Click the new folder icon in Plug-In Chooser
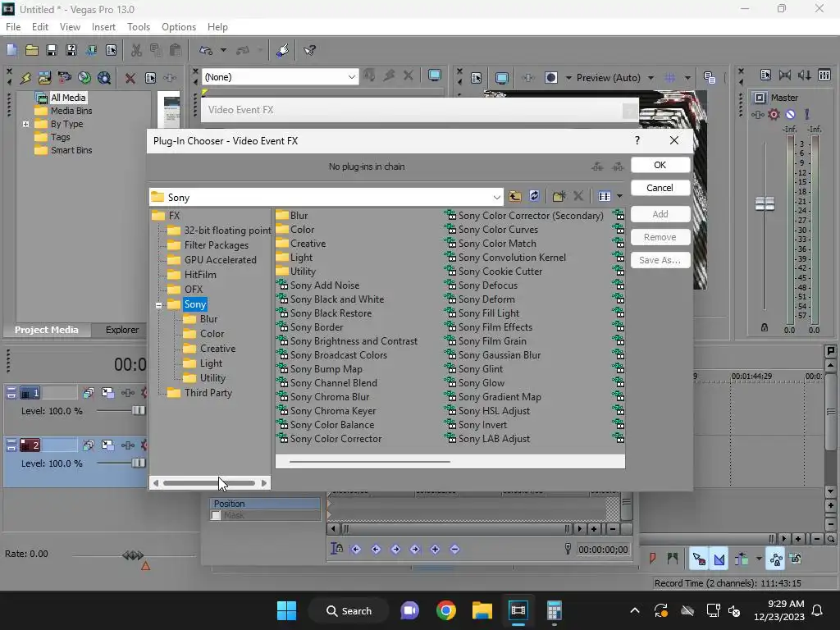This screenshot has width=840, height=630. click(559, 196)
